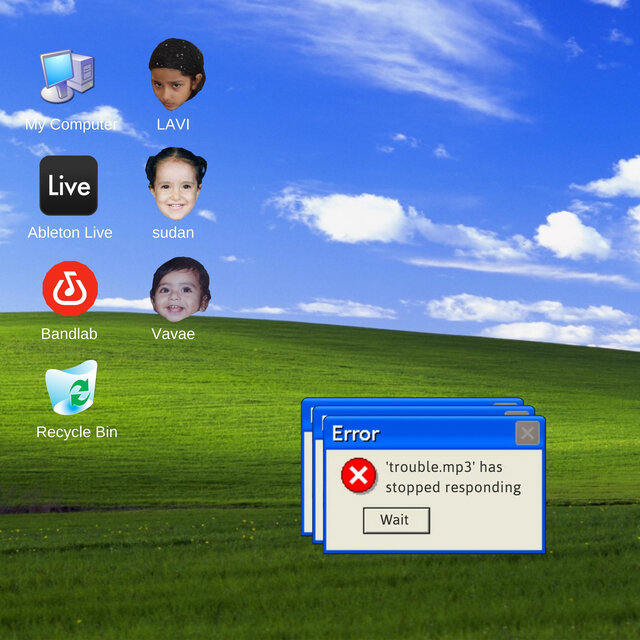Click the 'Bandlab' label text
The width and height of the screenshot is (640, 640).
point(69,334)
